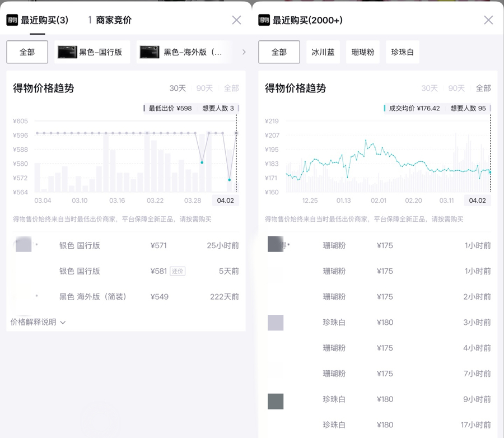Click 04.02 date marker on left chart

tap(225, 201)
